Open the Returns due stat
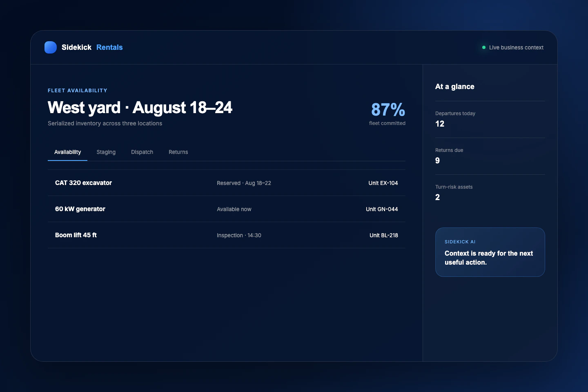588x392 pixels. coord(490,156)
